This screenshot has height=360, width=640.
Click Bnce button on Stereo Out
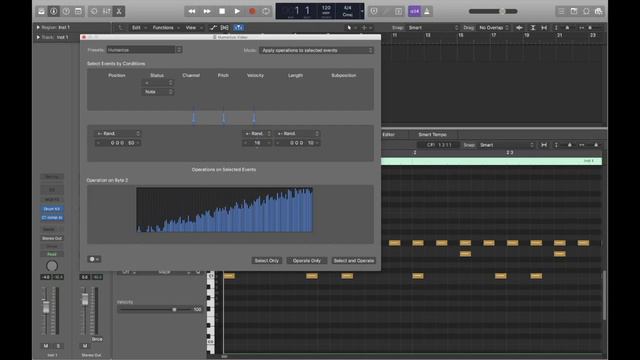click(x=97, y=339)
